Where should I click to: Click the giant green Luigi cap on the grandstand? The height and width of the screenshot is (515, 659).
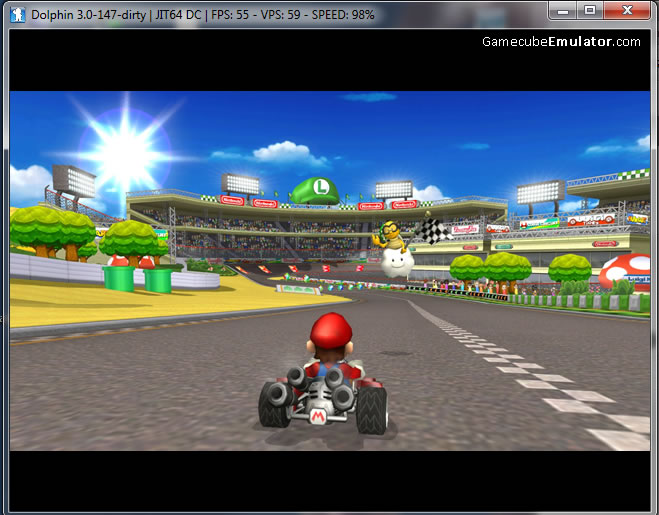tap(317, 190)
